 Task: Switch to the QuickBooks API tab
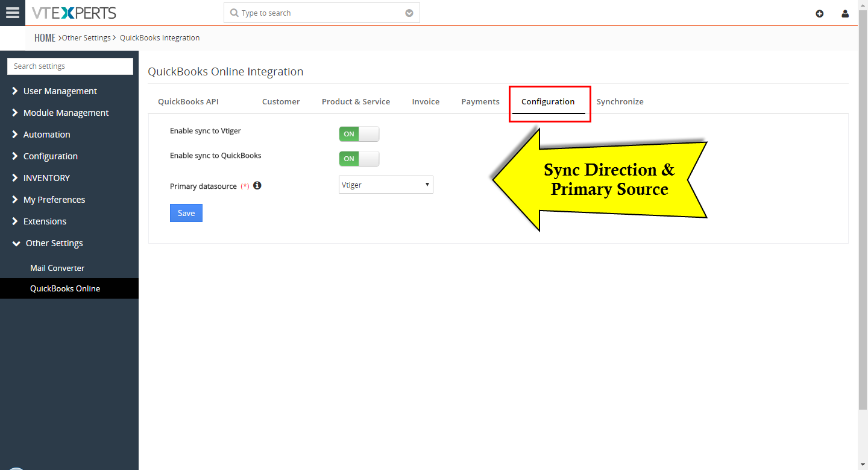click(188, 101)
